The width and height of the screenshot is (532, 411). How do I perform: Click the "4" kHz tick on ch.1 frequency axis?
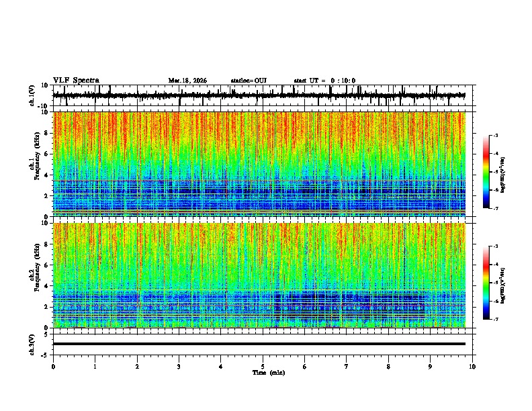pyautogui.click(x=47, y=175)
